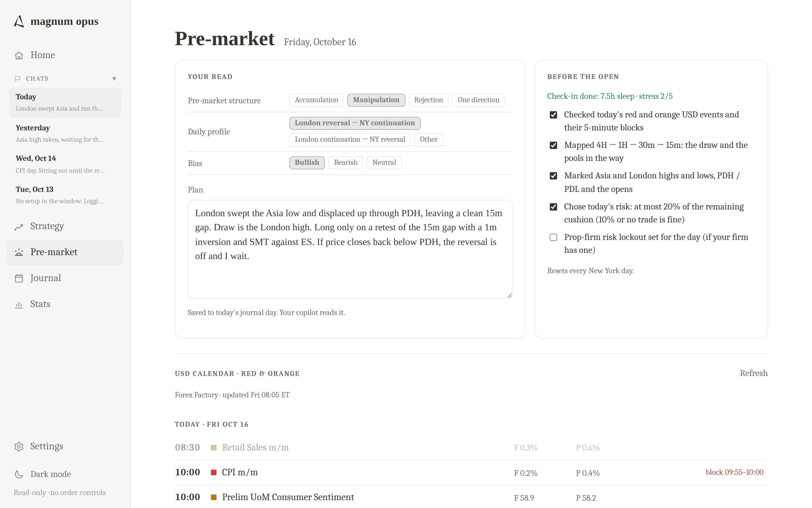Click CPI forecast 'F 0.2%' value

(526, 473)
